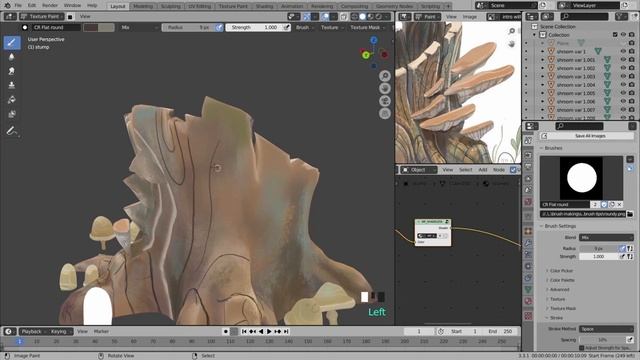Switch to the Shading workspace tab
The image size is (640, 360).
[264, 6]
